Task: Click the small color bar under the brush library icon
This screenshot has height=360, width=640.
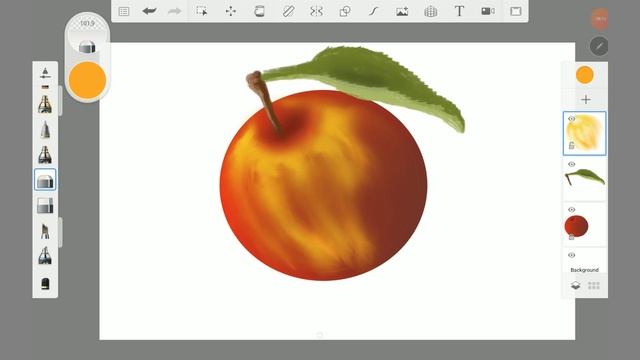Action: click(45, 87)
